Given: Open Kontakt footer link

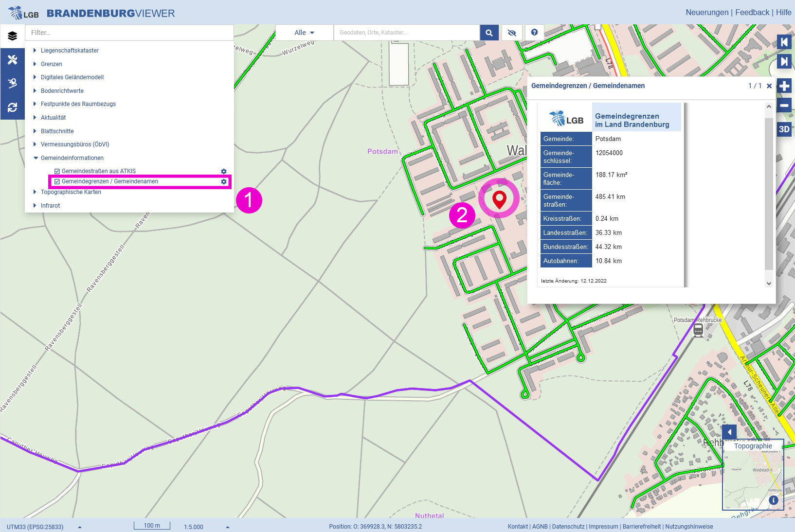Looking at the screenshot, I should [x=518, y=527].
